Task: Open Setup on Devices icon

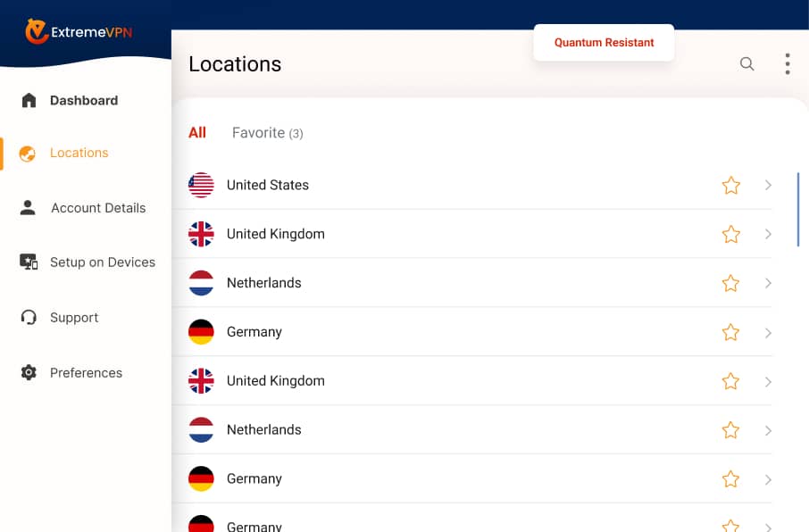Action: click(29, 262)
